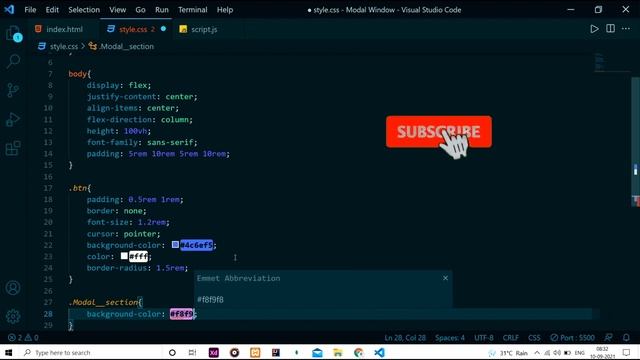Open the Manage gear icon

click(x=13, y=316)
